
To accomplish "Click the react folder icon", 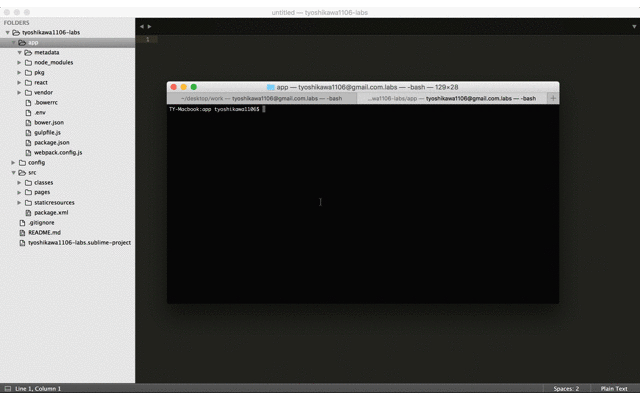I will click(28, 82).
